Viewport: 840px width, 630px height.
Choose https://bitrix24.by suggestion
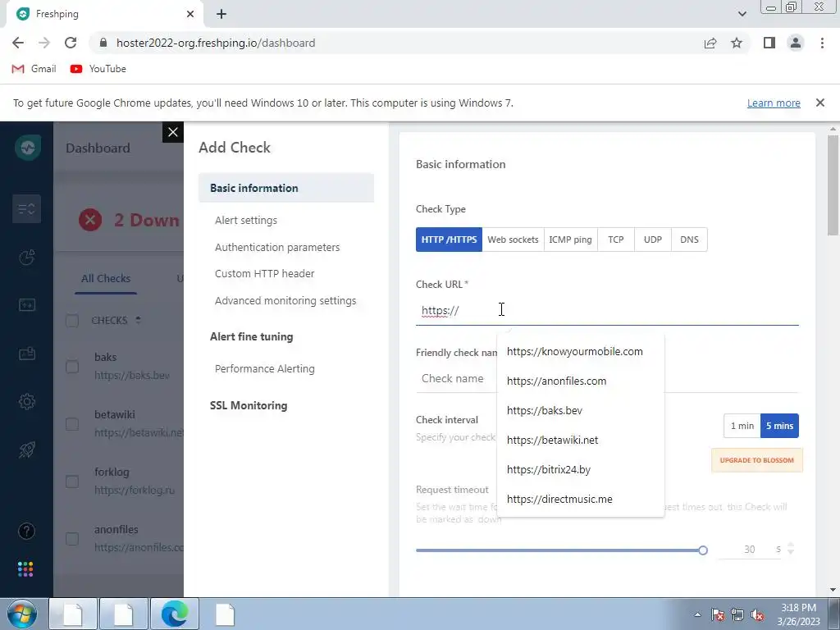[581, 469]
